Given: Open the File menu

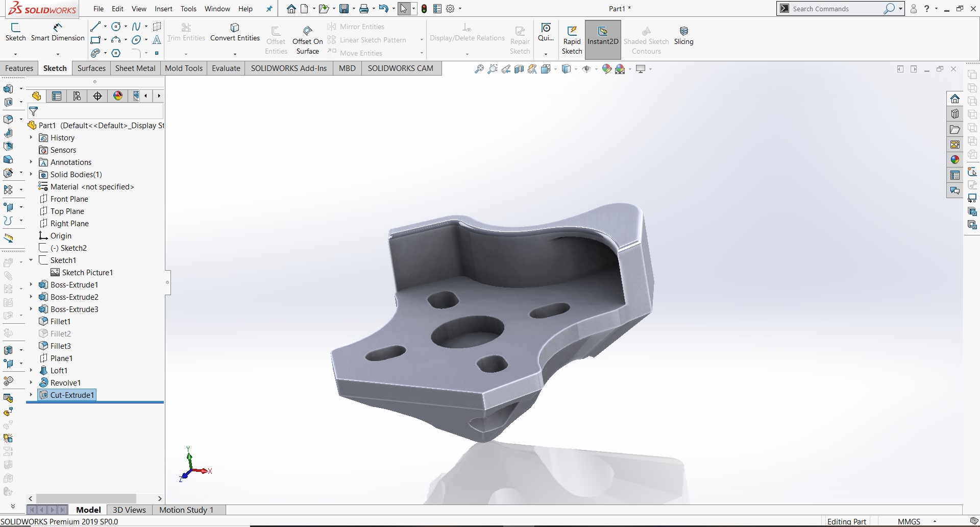Looking at the screenshot, I should point(99,9).
